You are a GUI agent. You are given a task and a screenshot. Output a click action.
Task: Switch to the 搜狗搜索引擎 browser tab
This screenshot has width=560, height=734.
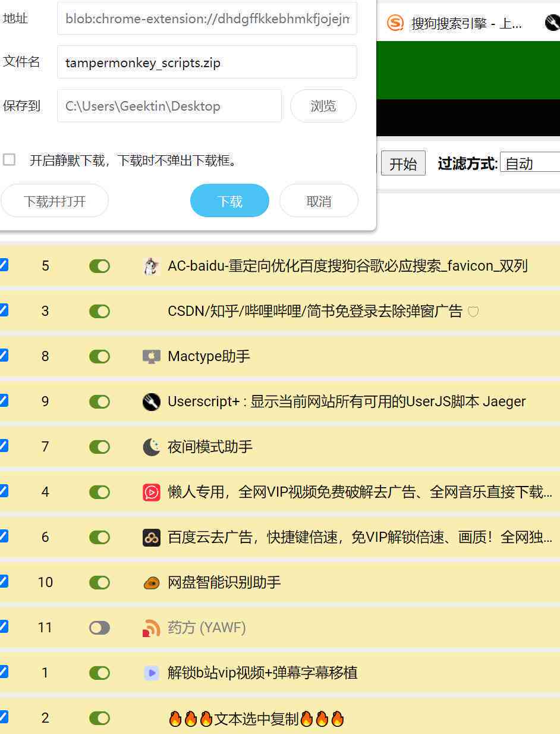pyautogui.click(x=455, y=24)
